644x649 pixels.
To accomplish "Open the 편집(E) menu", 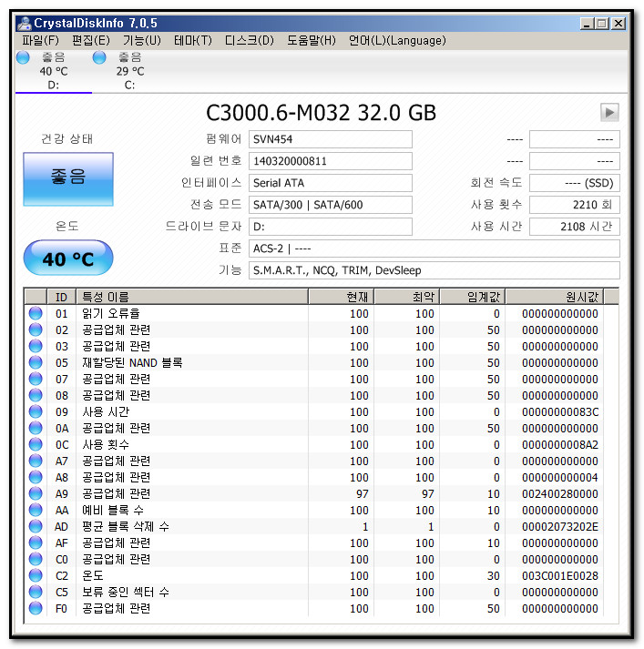I will (x=91, y=41).
